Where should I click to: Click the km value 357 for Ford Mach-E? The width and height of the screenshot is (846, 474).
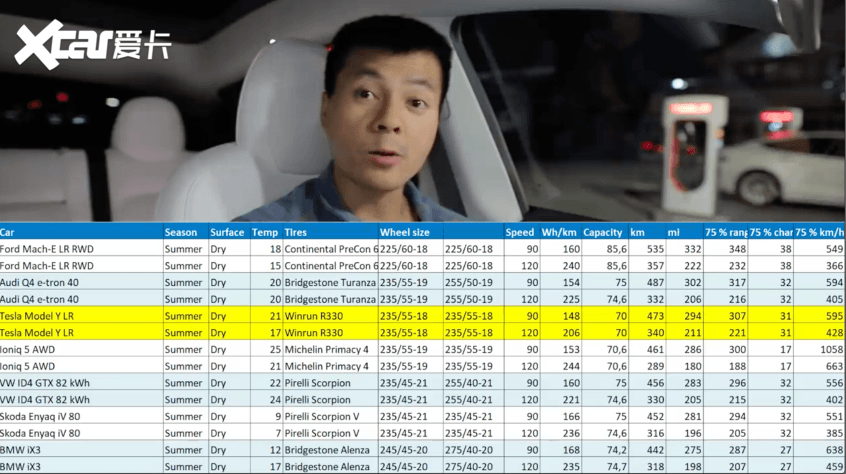[656, 266]
